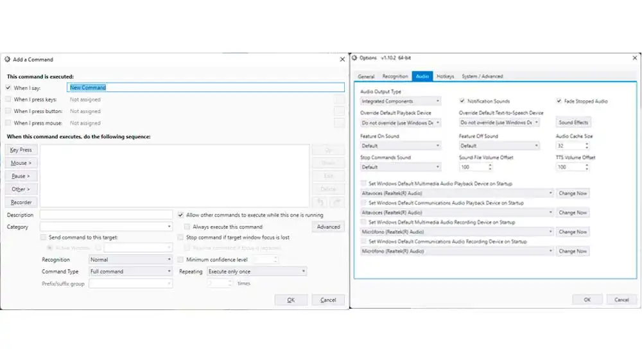Open Stop Commands Sound dropdown

[400, 167]
